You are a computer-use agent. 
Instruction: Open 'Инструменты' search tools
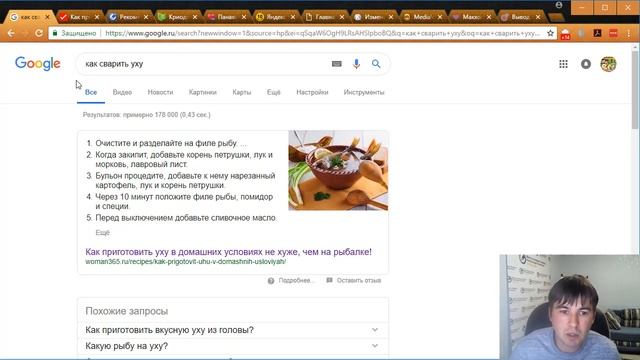pyautogui.click(x=364, y=92)
